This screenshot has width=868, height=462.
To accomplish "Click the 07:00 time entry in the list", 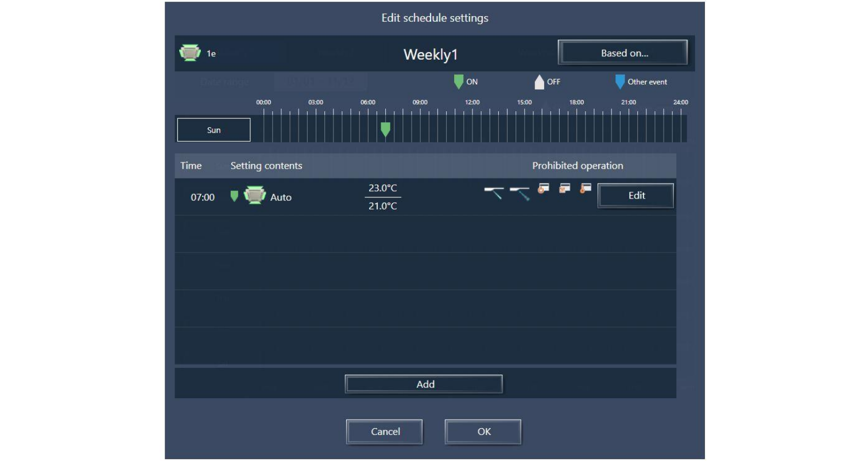I will click(x=203, y=197).
